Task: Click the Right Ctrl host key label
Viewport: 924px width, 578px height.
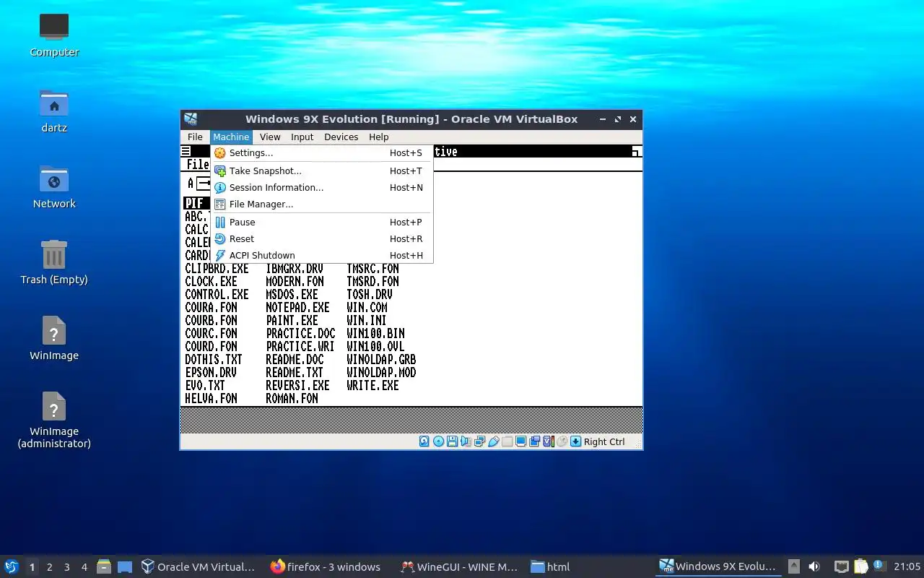Action: pos(604,441)
